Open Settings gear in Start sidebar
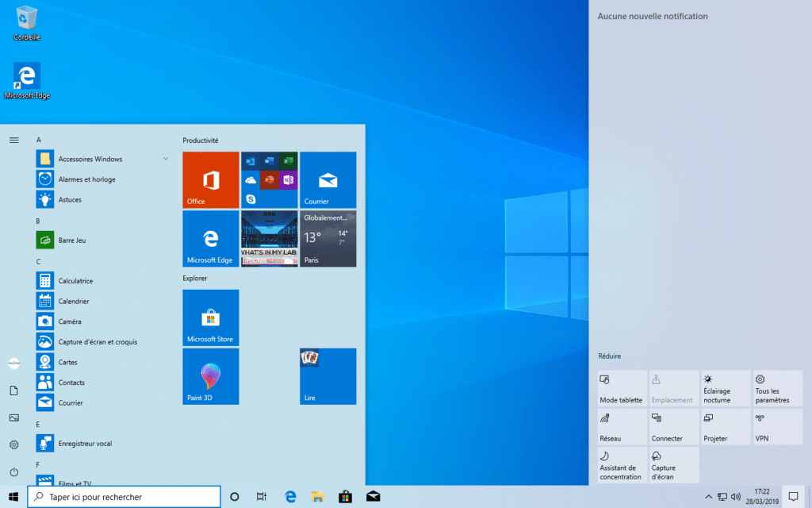The height and width of the screenshot is (508, 812). (14, 444)
